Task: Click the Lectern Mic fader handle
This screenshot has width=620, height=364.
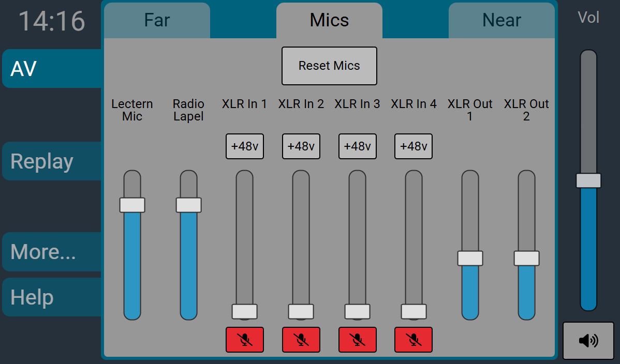Action: click(132, 205)
